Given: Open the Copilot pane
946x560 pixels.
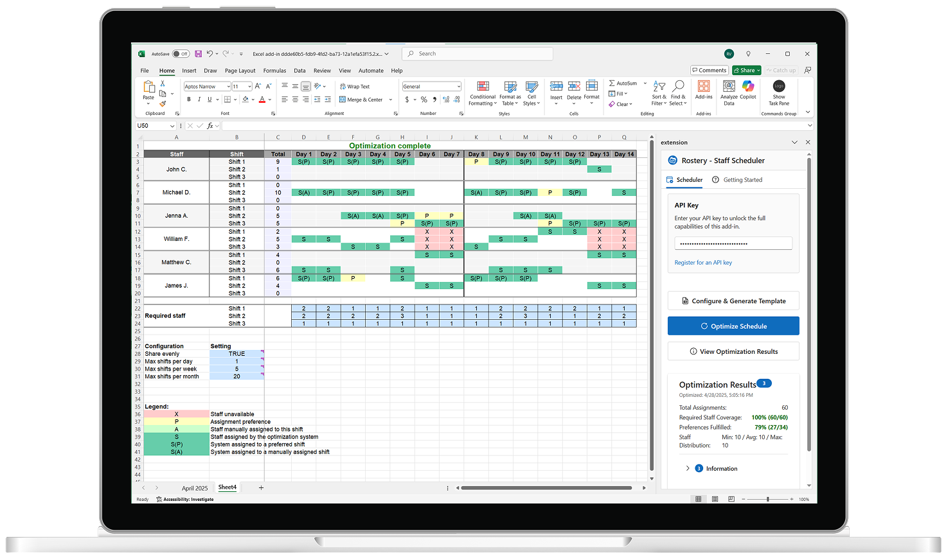Looking at the screenshot, I should point(747,93).
